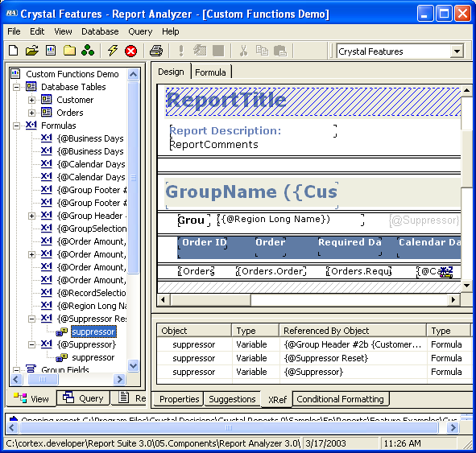Viewport: 476px width, 453px height.
Task: Click the Formulas X+1 node icon
Action: [x=31, y=125]
